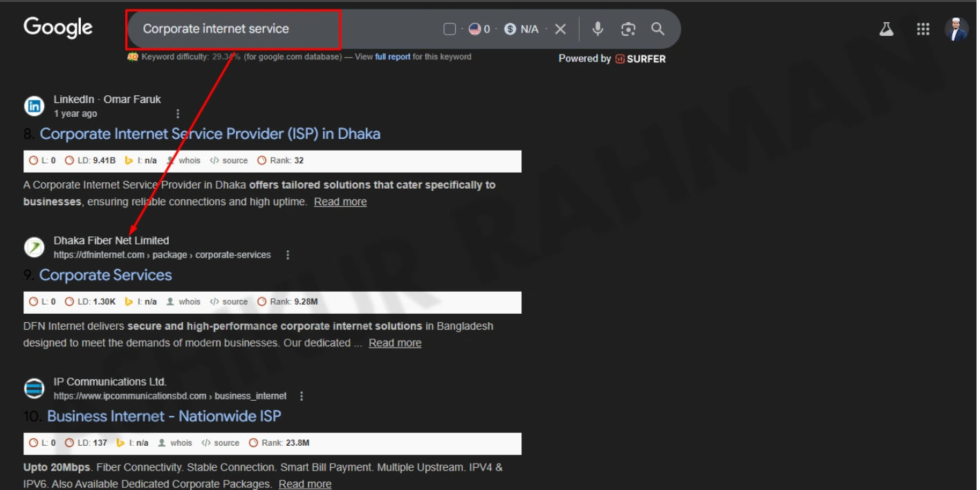
Task: Open Read more under the Upto 20Mbps snippet
Action: [x=305, y=484]
